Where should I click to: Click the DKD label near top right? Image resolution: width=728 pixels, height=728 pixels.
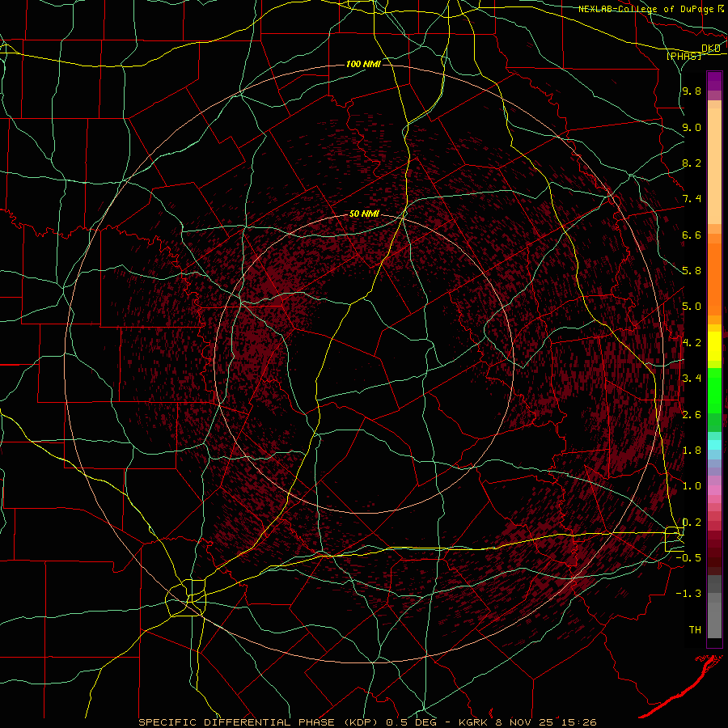(710, 49)
